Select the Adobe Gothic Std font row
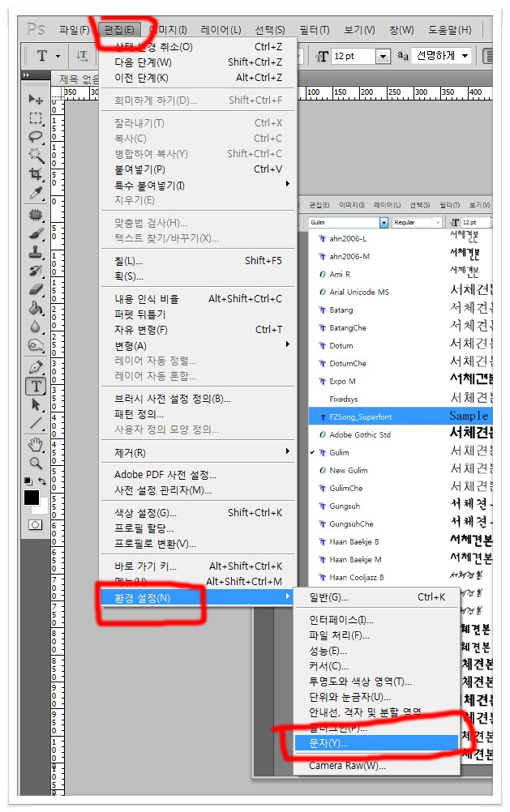The width and height of the screenshot is (510, 812). pyautogui.click(x=400, y=434)
